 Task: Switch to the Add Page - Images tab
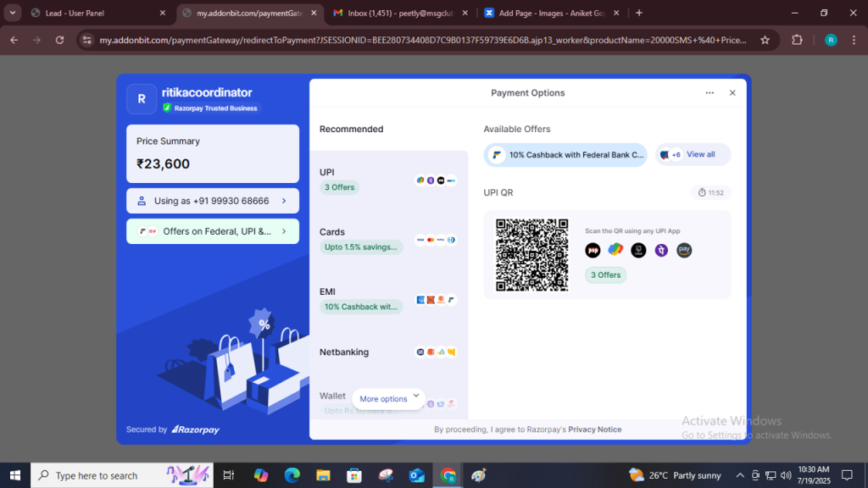(553, 13)
